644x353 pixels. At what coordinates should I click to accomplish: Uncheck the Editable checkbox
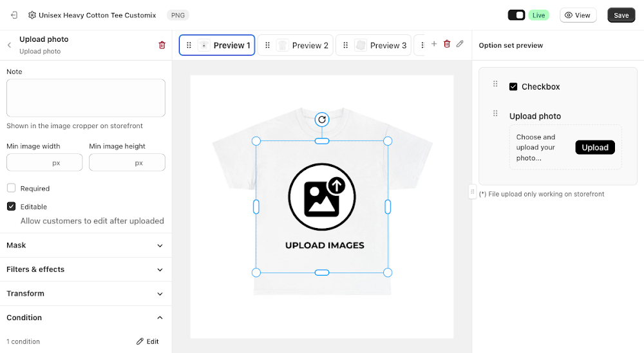12,206
